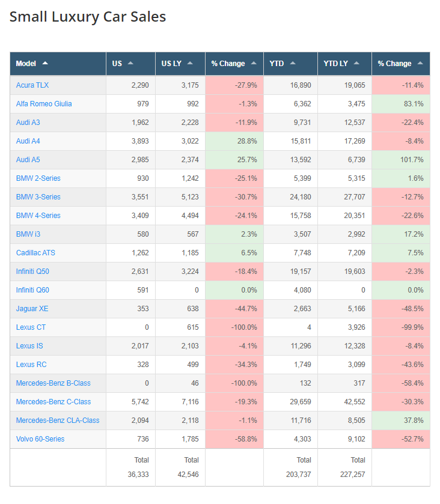This screenshot has width=440, height=504.
Task: Open the BMW i3 link
Action: tap(28, 234)
